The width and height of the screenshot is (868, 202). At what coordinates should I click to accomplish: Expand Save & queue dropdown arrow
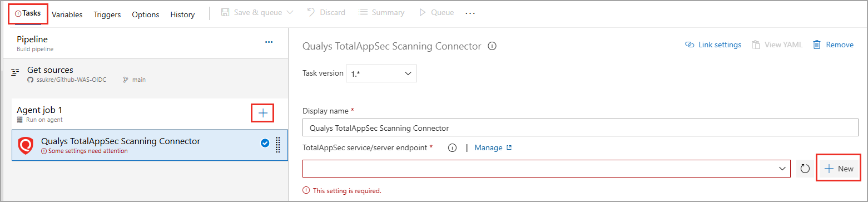[x=290, y=12]
